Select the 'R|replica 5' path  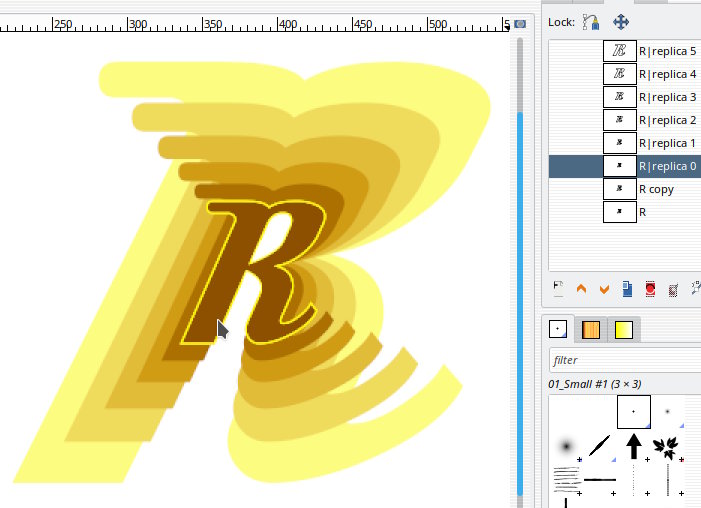(x=667, y=51)
